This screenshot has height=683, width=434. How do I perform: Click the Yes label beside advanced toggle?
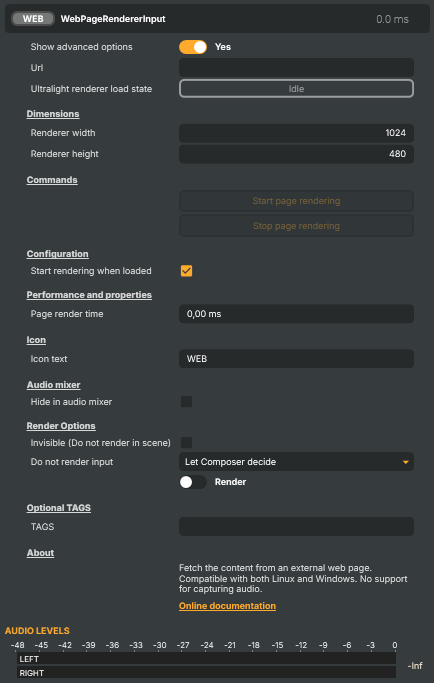(x=223, y=47)
